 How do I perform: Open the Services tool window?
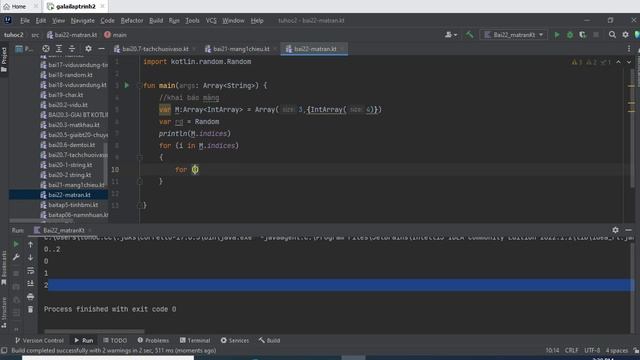(x=235, y=340)
